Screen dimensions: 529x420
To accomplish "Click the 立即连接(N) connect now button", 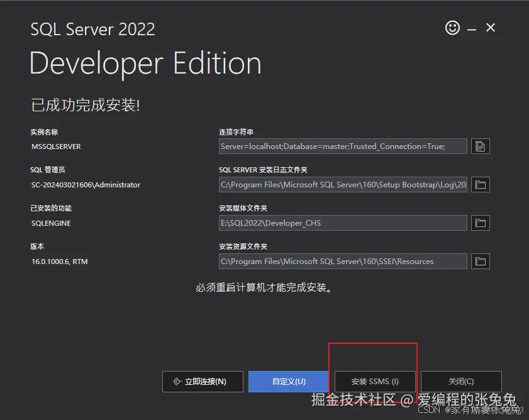I will coord(203,382).
